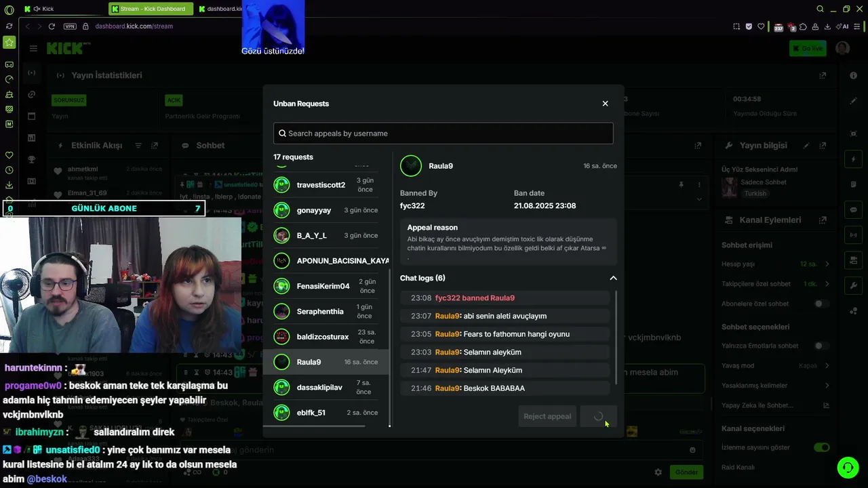The width and height of the screenshot is (868, 488).
Task: Open the support headset chat button
Action: click(x=848, y=468)
